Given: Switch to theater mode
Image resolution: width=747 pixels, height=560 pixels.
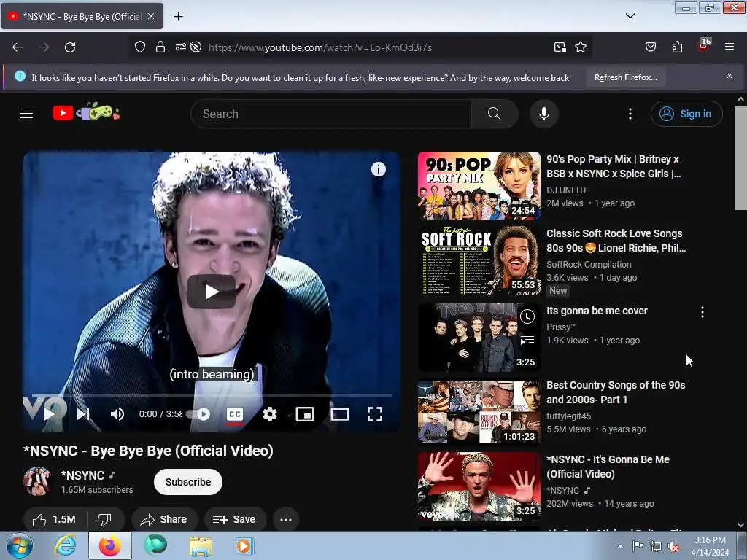Looking at the screenshot, I should pos(340,414).
